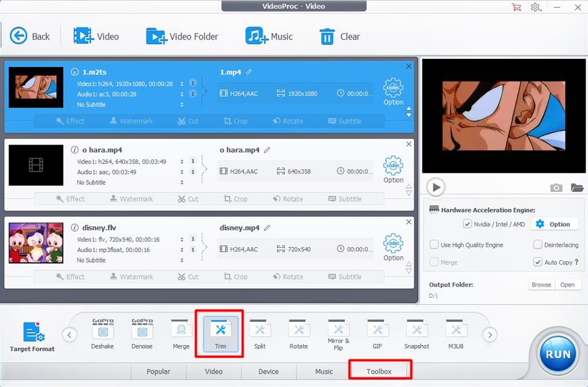Switch to the Popular tab

point(158,371)
